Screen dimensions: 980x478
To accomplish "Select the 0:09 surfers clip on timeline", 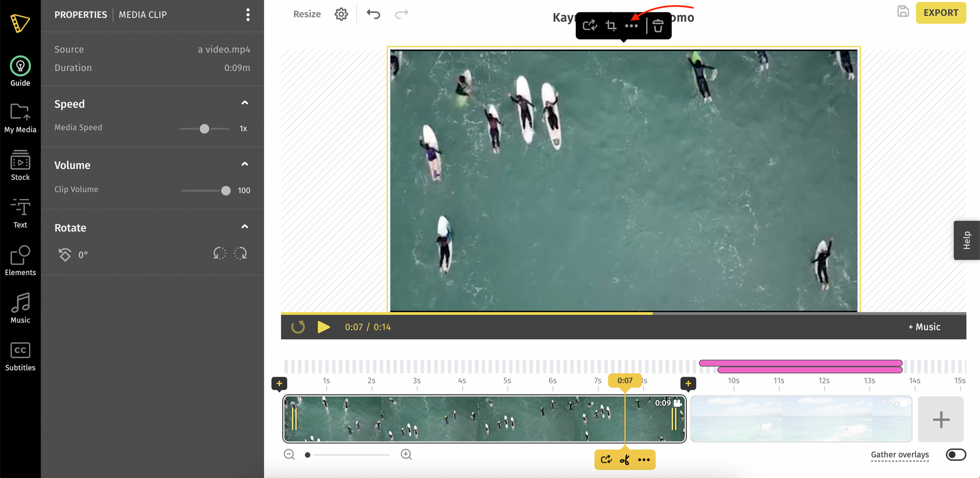I will 484,419.
